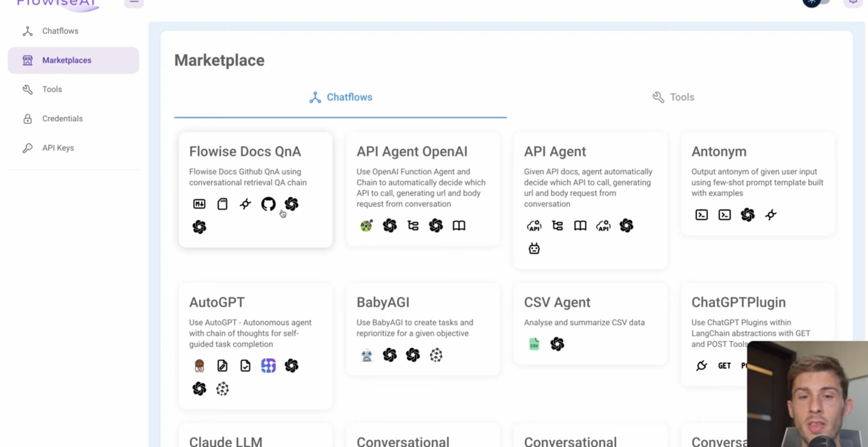
Task: Click the GitHub icon in Flowise Docs QnA
Action: [268, 204]
